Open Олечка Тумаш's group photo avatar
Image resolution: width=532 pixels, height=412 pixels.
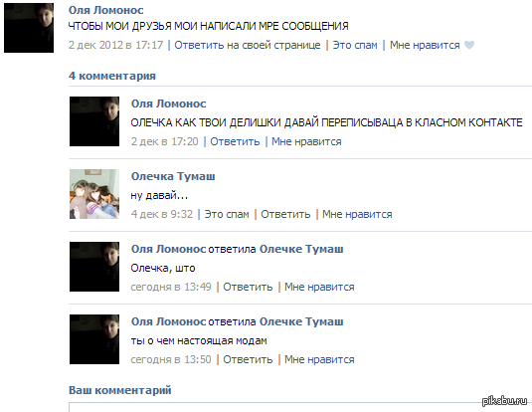click(x=94, y=194)
